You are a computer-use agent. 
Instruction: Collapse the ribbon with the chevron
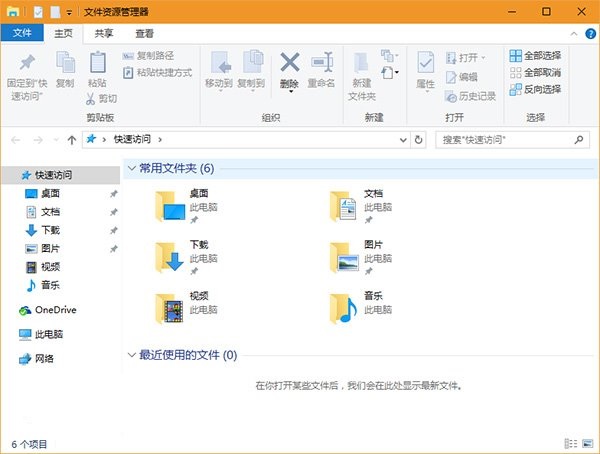coord(574,34)
